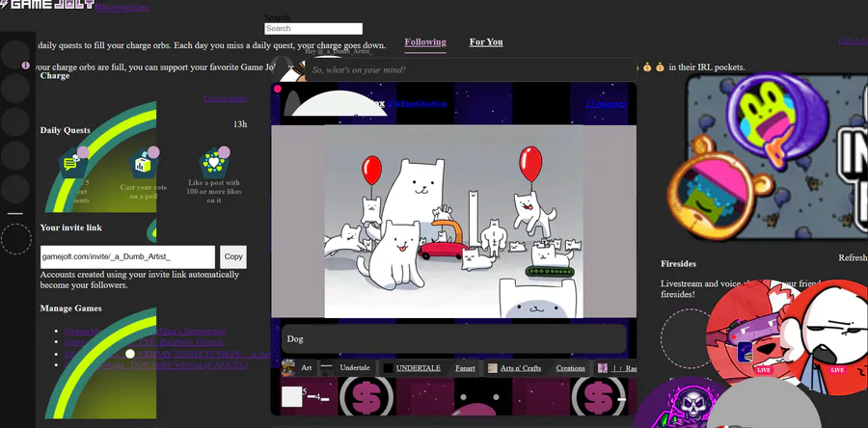Click the frog sticker in the banner

click(x=776, y=120)
